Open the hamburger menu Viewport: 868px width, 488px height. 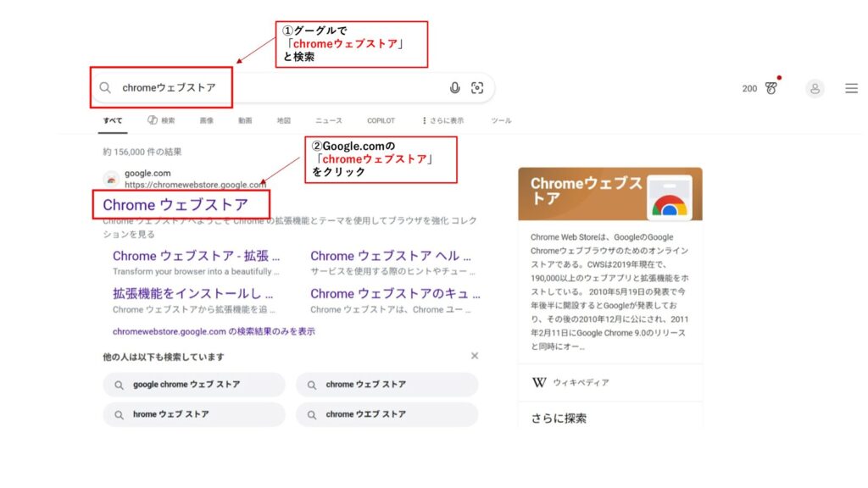851,88
